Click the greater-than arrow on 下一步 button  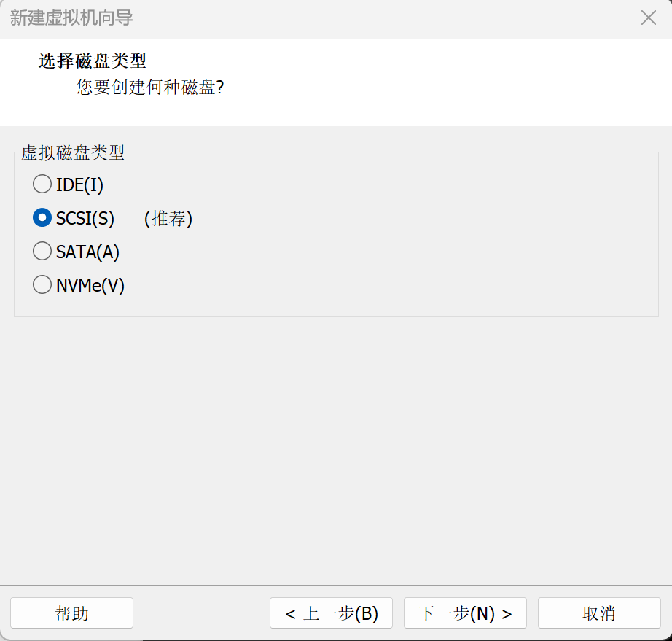(x=507, y=615)
